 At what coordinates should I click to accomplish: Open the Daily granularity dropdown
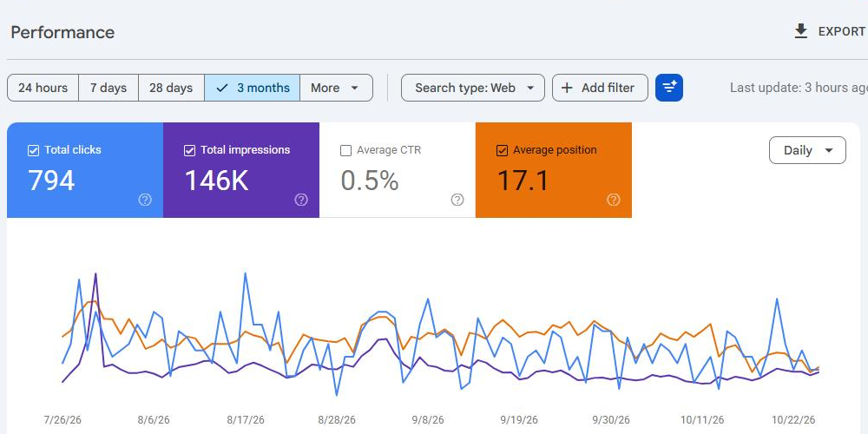(807, 150)
